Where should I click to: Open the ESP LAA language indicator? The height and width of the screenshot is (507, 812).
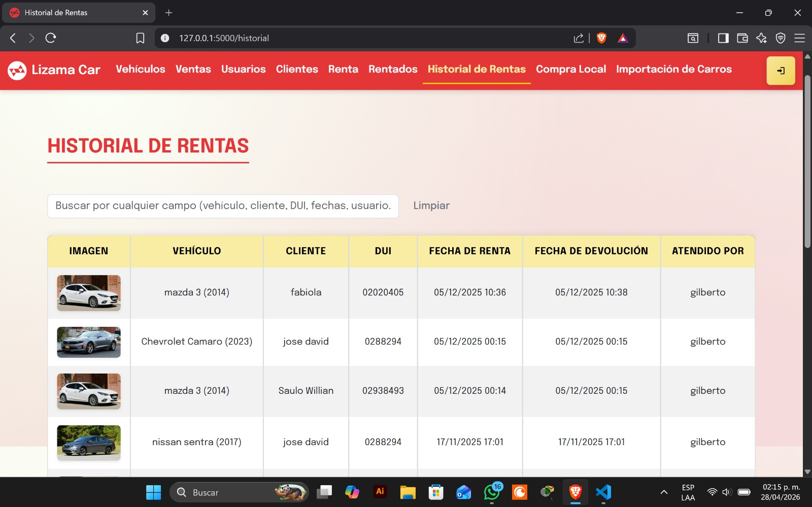tap(688, 492)
